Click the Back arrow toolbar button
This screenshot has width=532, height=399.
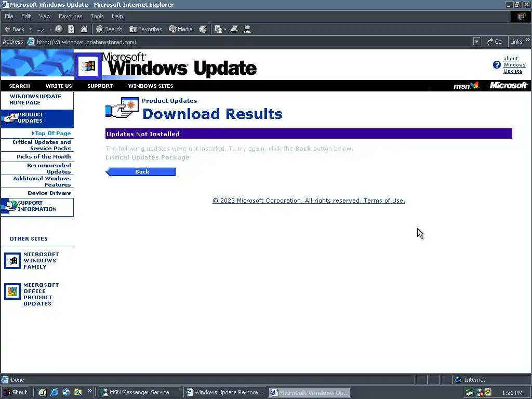(x=14, y=29)
